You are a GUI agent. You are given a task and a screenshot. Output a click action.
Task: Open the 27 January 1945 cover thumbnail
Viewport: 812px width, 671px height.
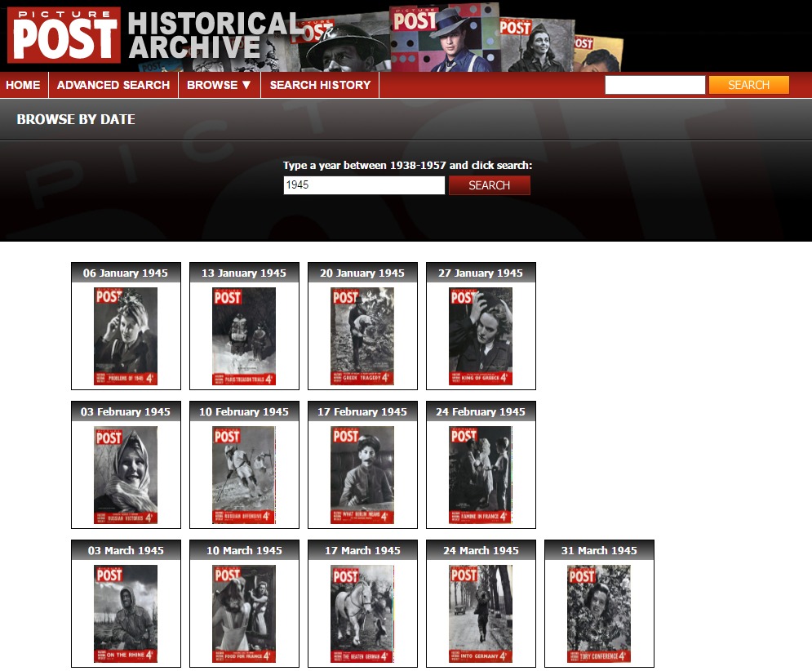point(481,336)
